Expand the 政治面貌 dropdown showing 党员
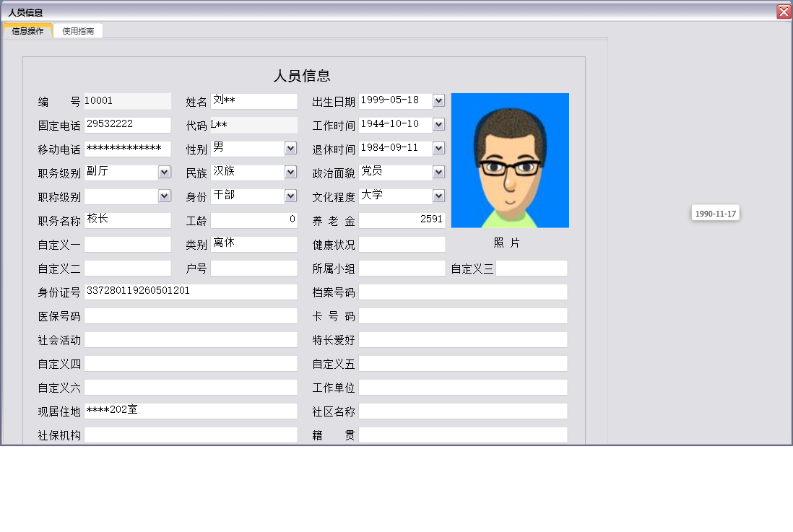793x532 pixels. [439, 172]
